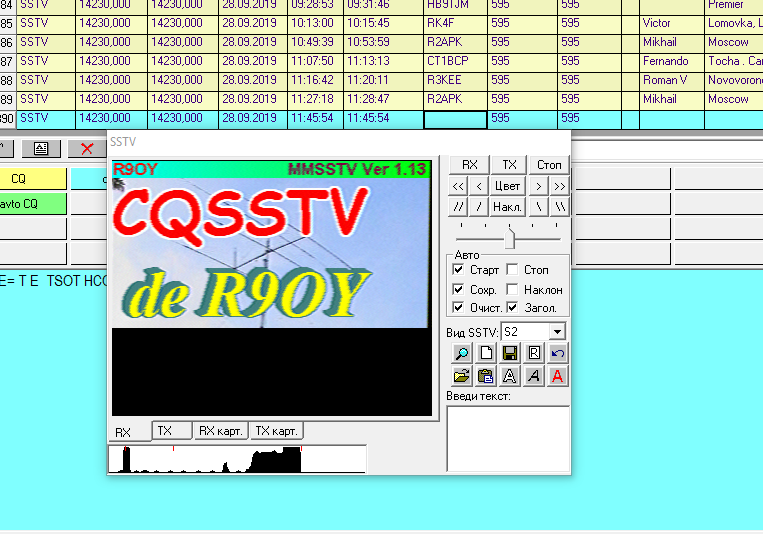Screen dimensions: 763x534
Task: Click the red X delete icon
Action: (x=87, y=148)
